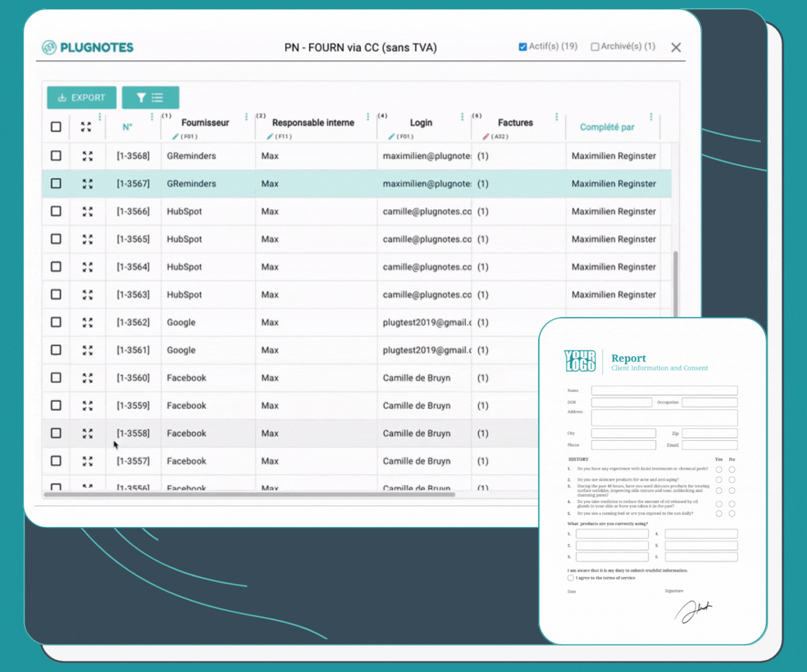
Task: Open the Login column three-dot menu
Action: [462, 116]
